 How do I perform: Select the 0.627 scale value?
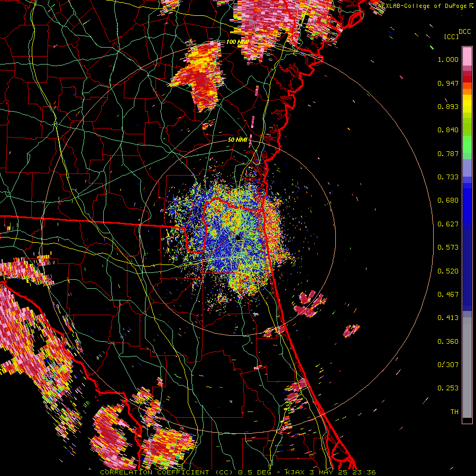(x=448, y=224)
